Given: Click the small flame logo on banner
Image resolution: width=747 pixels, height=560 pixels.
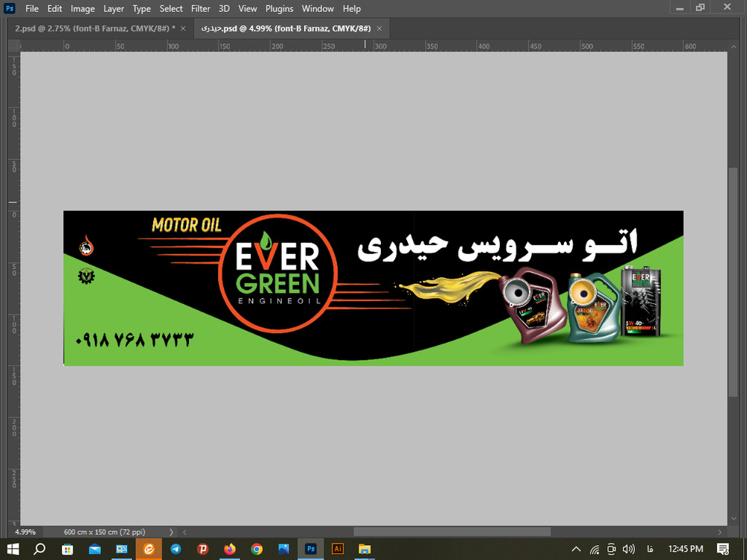Looking at the screenshot, I should (86, 246).
